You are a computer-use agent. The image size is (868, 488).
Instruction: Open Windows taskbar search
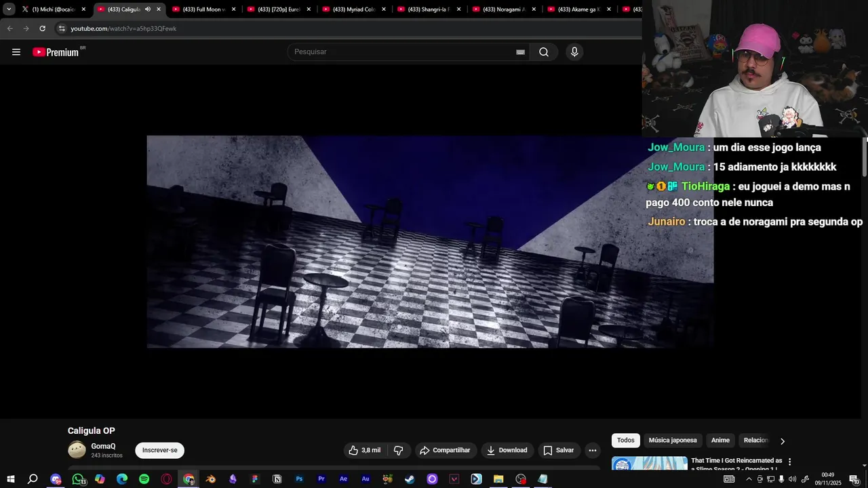point(33,479)
